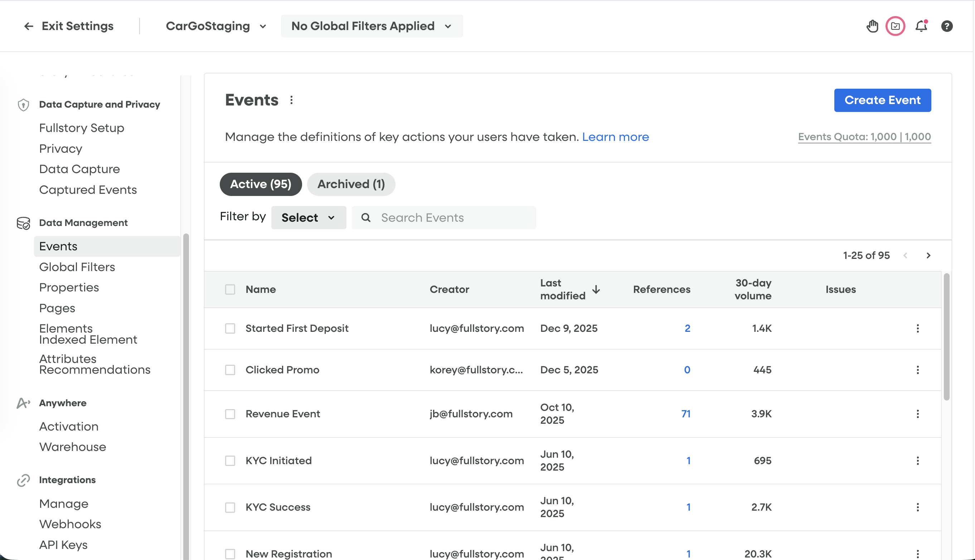Click the Last modified sort arrow
The width and height of the screenshot is (975, 560).
[x=596, y=289]
